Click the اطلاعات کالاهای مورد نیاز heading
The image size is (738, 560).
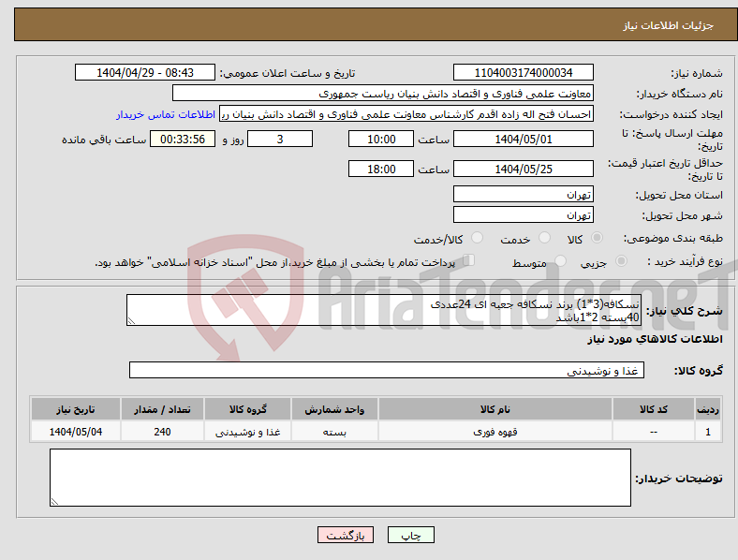[655, 339]
